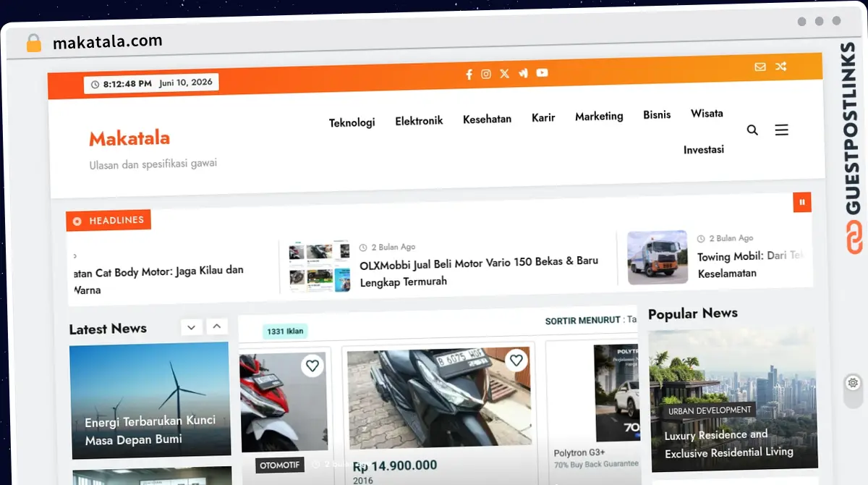Screen dimensions: 868x485
Task: Open the red motorcycle listing photo
Action: pos(284,402)
